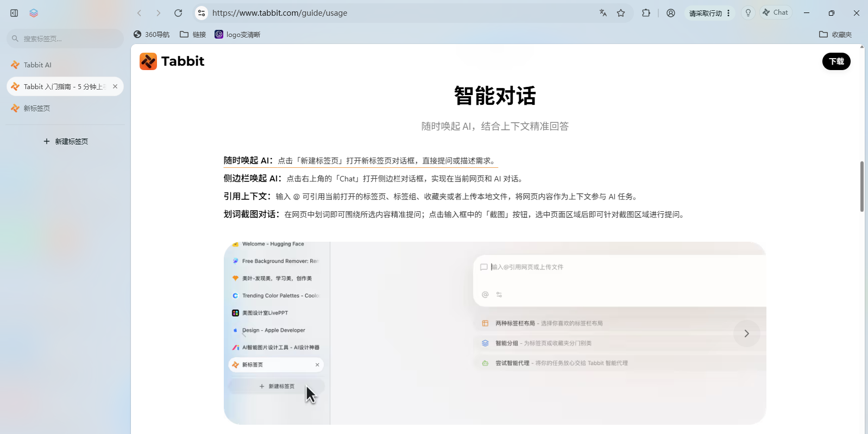
Task: Maximize or restore the browser window
Action: 832,13
